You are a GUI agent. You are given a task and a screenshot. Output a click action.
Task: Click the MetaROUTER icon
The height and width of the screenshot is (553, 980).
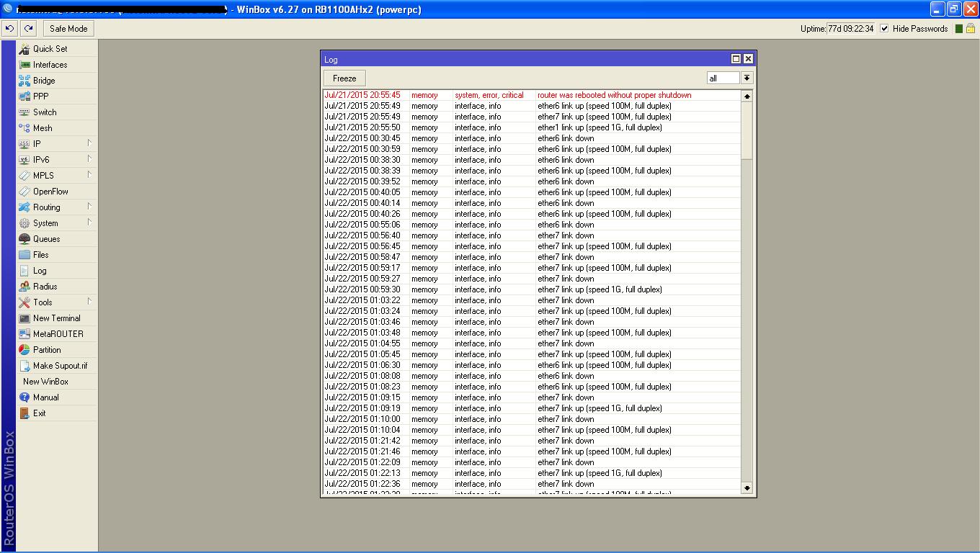click(x=24, y=334)
